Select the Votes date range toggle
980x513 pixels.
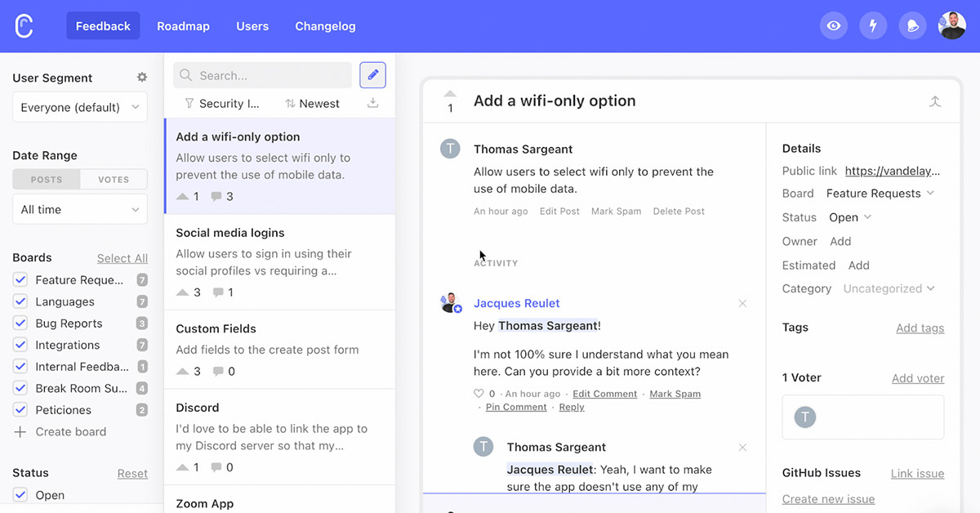click(114, 180)
